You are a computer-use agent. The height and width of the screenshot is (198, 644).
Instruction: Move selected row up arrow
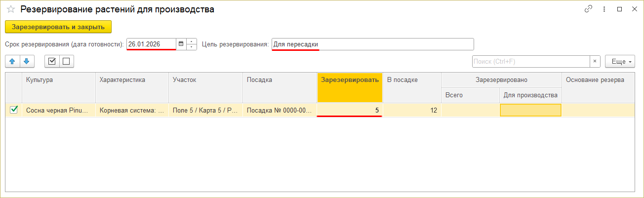12,61
